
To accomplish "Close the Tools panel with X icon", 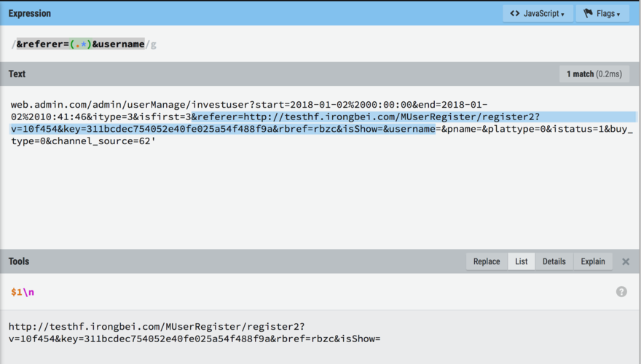I will tap(626, 262).
